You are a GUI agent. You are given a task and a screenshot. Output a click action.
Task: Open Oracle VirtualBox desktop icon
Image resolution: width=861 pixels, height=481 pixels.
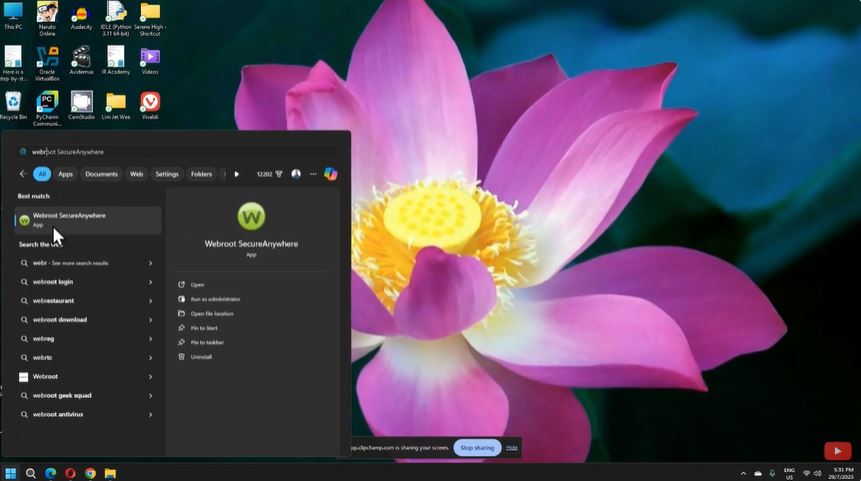coord(47,60)
